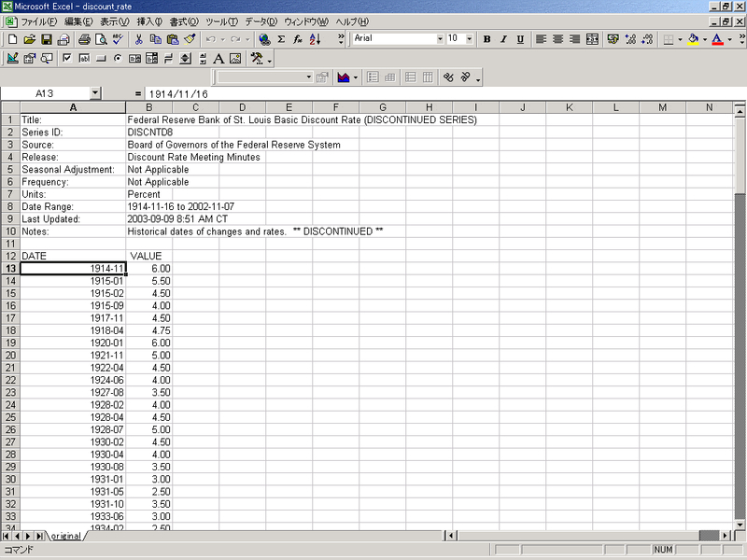The image size is (747, 560).
Task: Open the 編集(E) menu
Action: tap(78, 21)
